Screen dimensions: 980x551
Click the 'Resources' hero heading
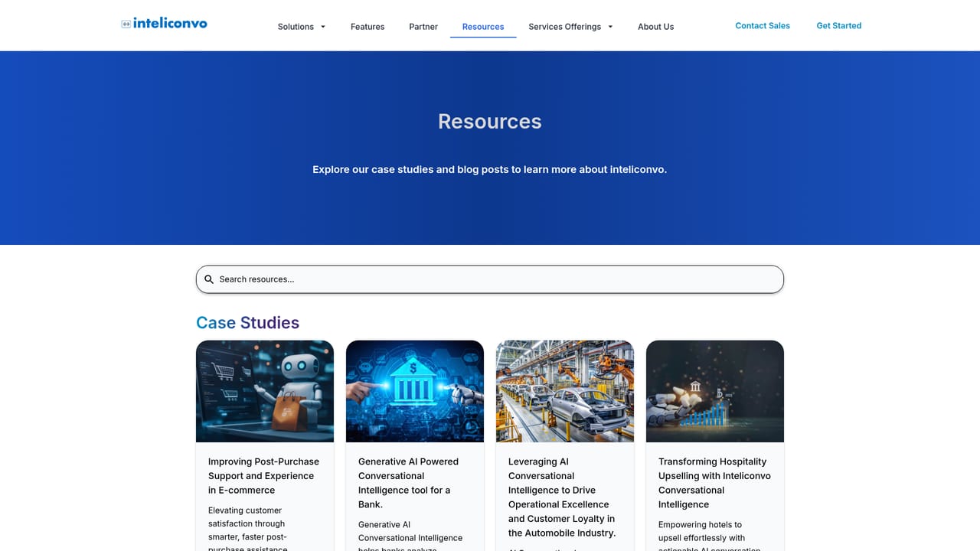(490, 122)
